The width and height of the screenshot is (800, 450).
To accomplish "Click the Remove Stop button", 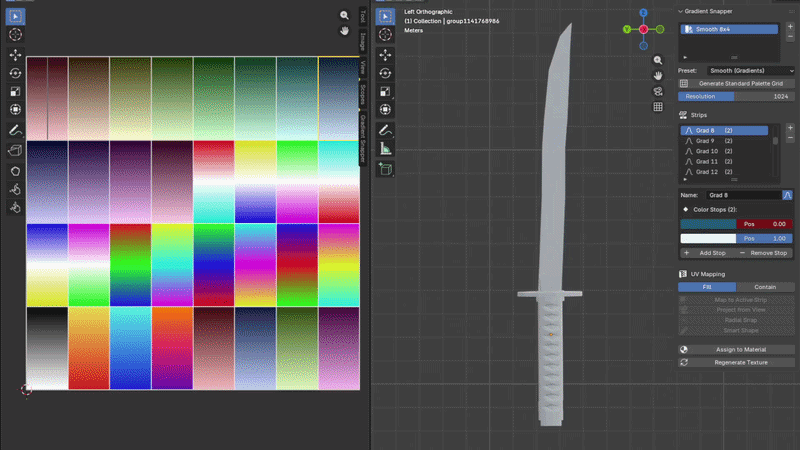I will pos(764,253).
